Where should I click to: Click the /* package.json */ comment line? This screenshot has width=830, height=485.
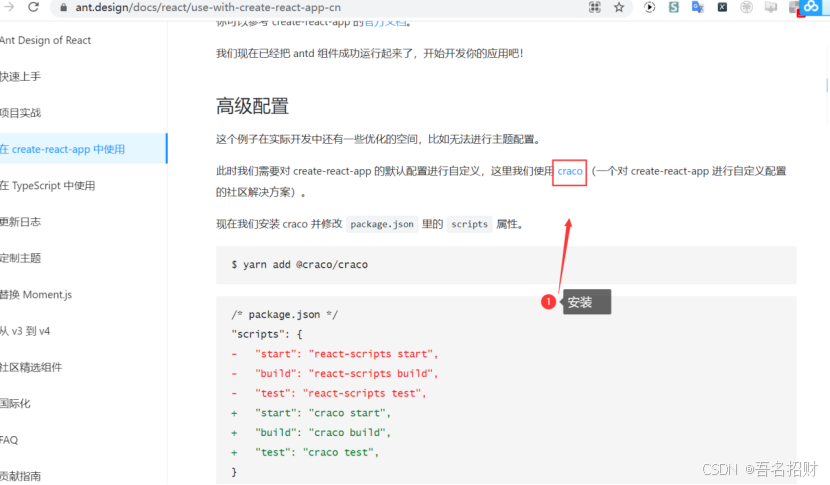[x=285, y=315]
